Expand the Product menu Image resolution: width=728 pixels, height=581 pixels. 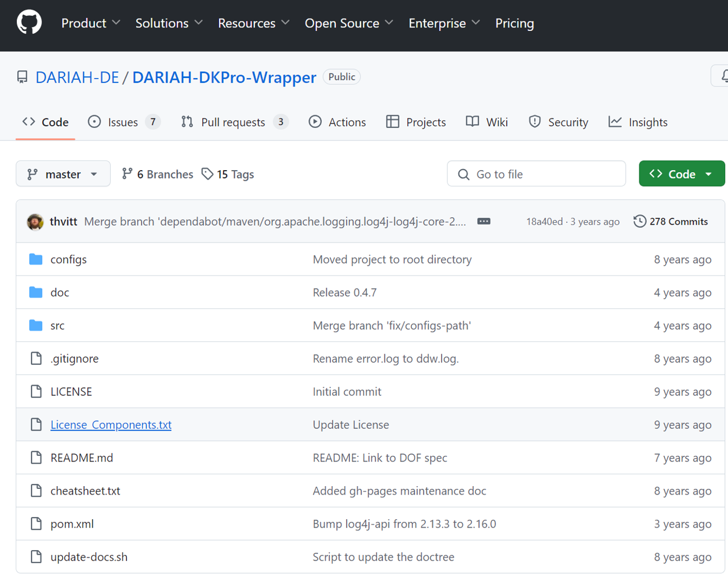click(90, 23)
